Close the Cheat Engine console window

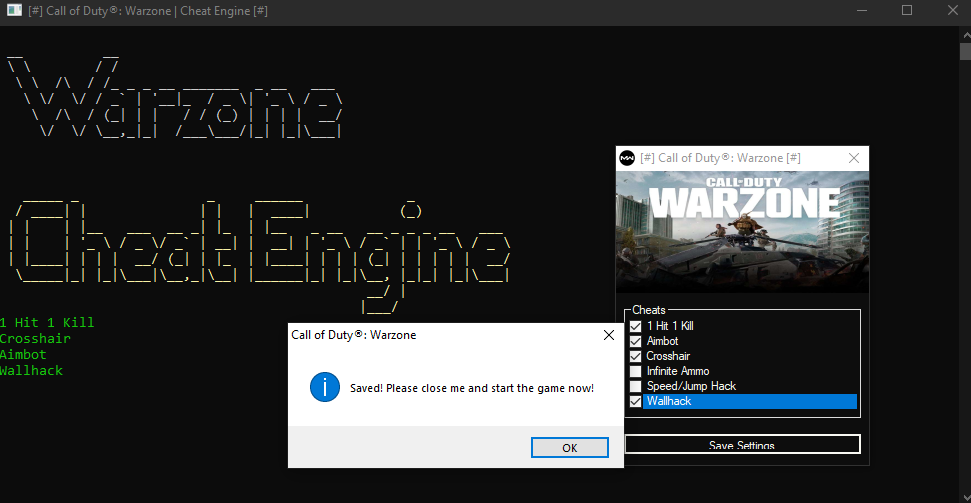952,11
